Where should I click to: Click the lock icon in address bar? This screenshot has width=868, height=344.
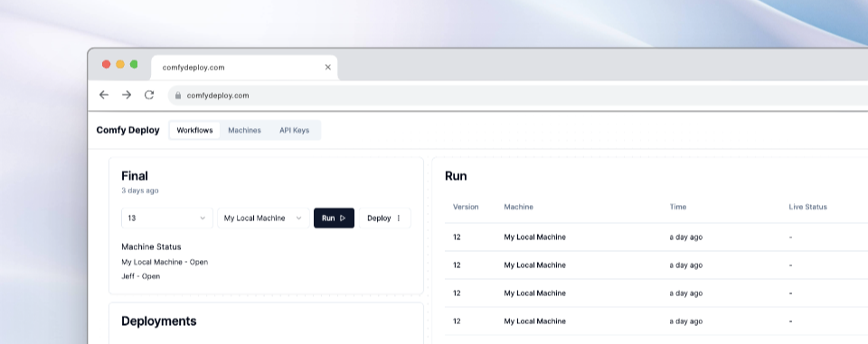click(x=178, y=96)
